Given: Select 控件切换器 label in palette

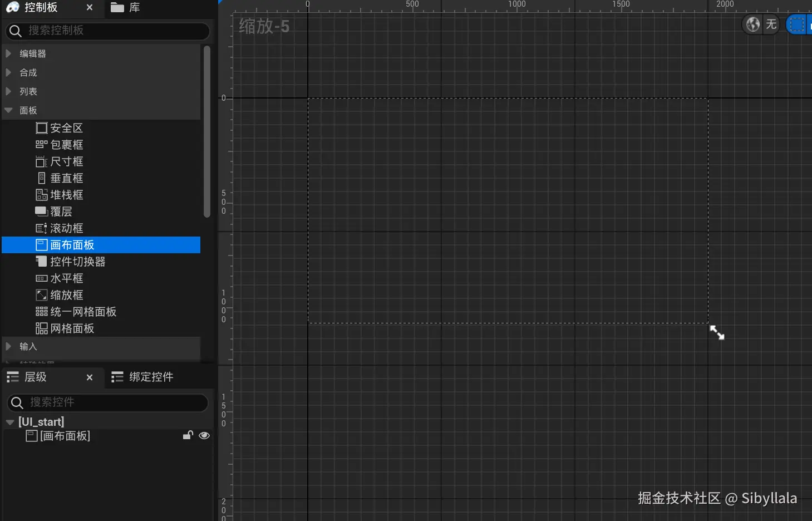Looking at the screenshot, I should tap(78, 262).
